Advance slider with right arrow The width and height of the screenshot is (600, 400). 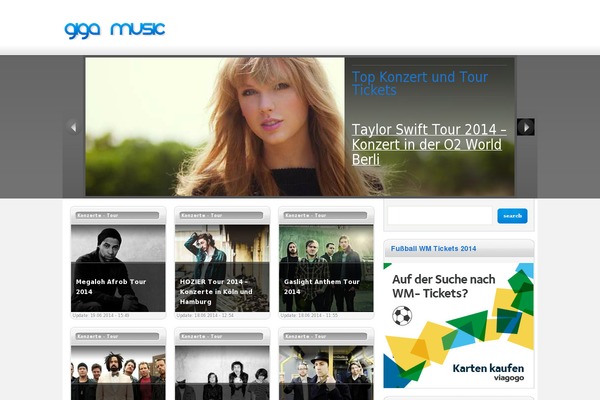point(526,127)
